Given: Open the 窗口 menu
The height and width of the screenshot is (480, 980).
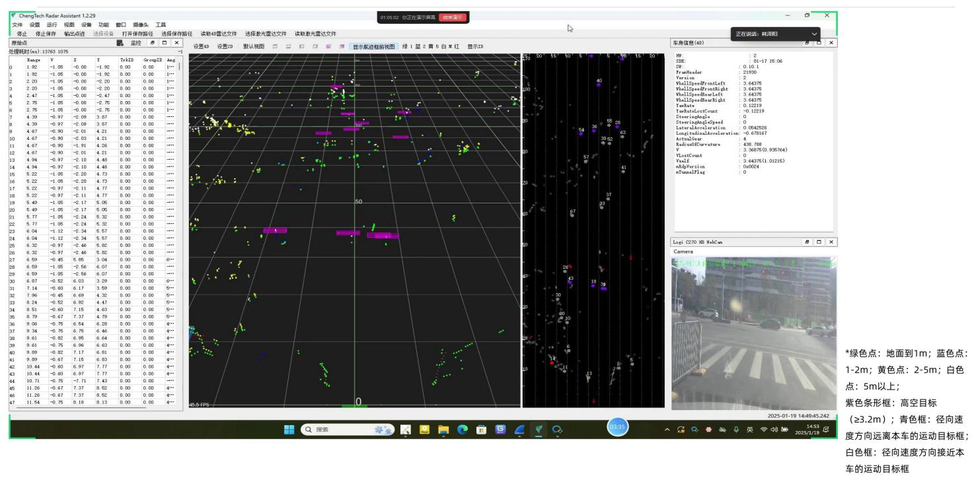Looking at the screenshot, I should tap(121, 24).
